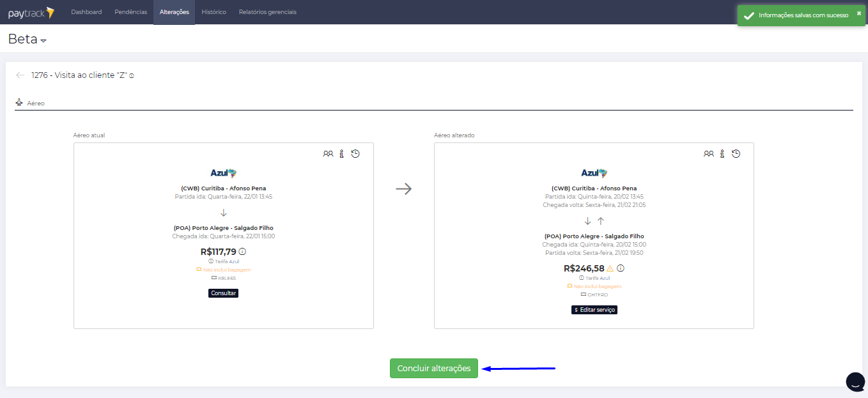Screen dimensions: 868x398
Task: Open the chat support bubble
Action: pos(855,381)
